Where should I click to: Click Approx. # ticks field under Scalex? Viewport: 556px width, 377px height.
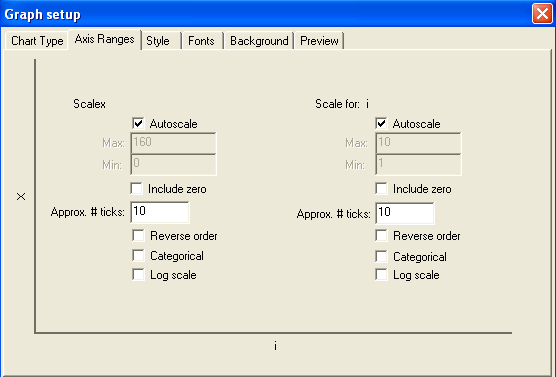tap(160, 212)
